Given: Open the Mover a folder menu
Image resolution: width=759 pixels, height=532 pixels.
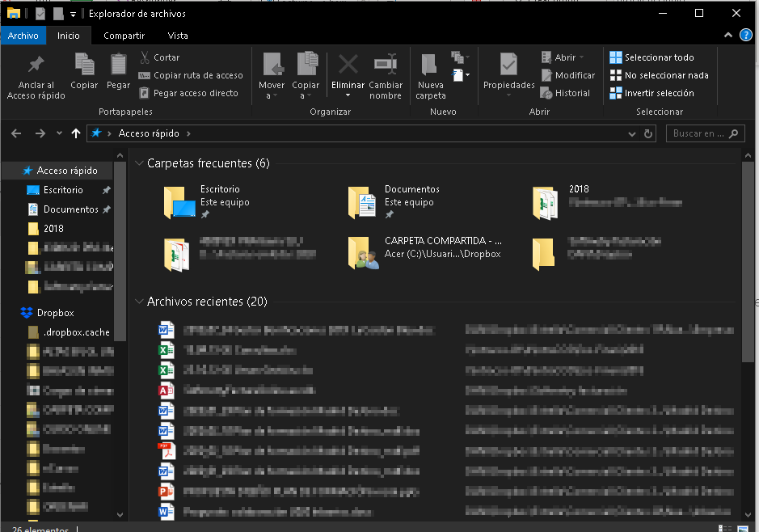Looking at the screenshot, I should 272,76.
